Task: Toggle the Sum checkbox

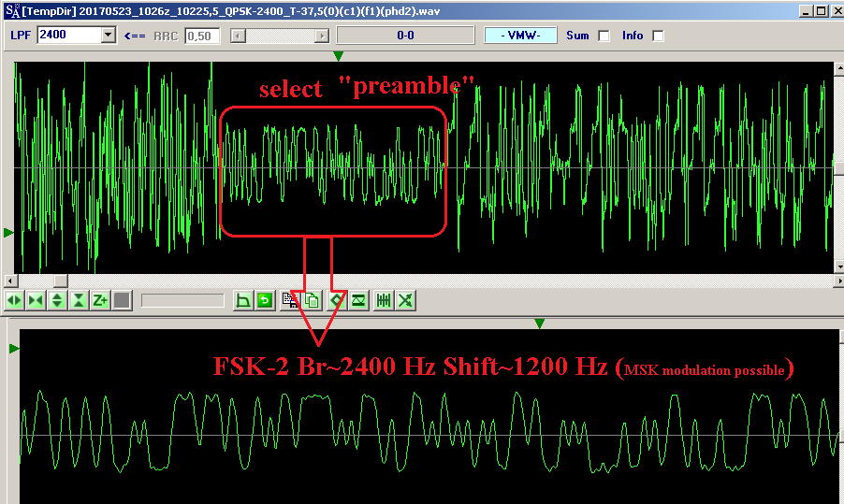Action: pos(604,36)
